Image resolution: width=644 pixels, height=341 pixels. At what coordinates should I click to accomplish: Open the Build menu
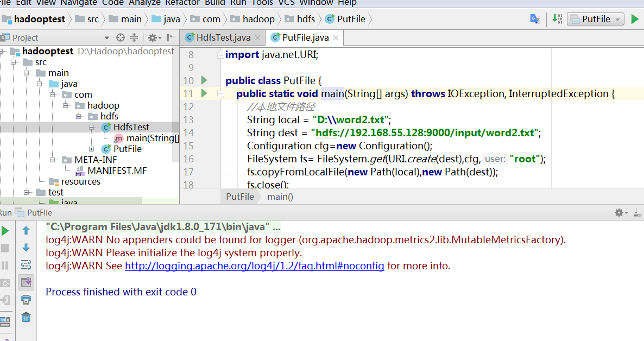(214, 3)
